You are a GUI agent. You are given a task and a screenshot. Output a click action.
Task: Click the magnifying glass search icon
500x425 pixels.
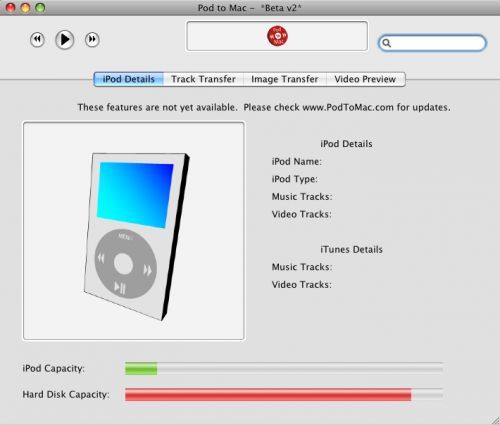(387, 43)
